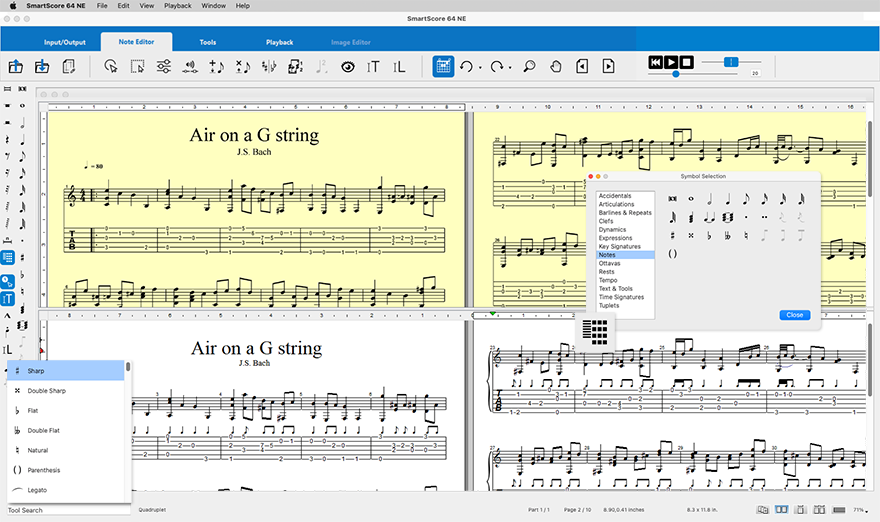
Task: Click the Redo arrow icon
Action: tap(496, 67)
